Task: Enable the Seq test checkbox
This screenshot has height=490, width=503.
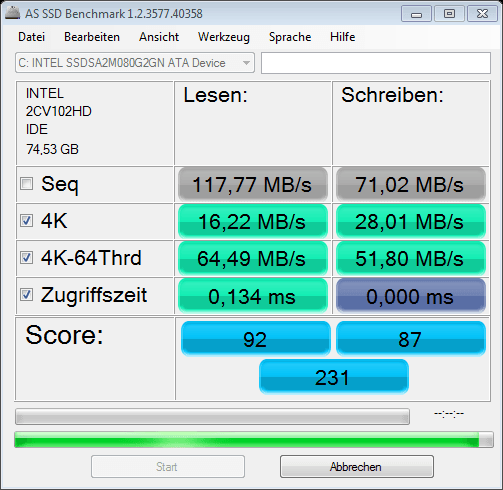Action: pyautogui.click(x=26, y=184)
